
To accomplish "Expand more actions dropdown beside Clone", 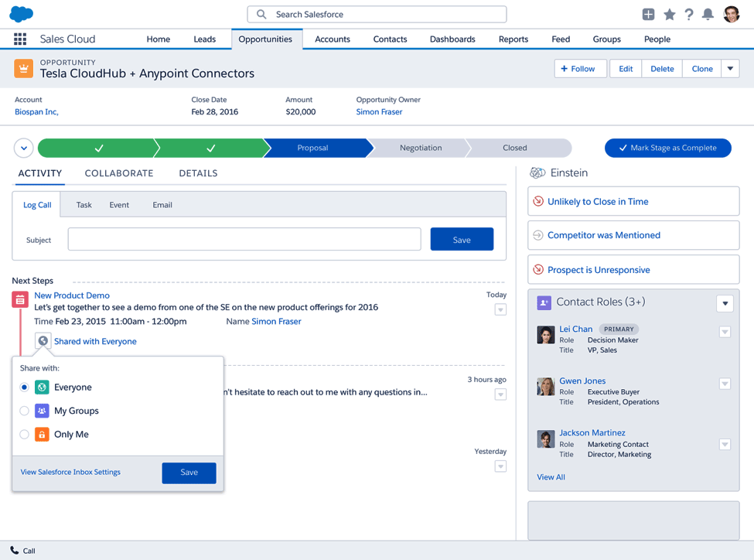I will 730,69.
